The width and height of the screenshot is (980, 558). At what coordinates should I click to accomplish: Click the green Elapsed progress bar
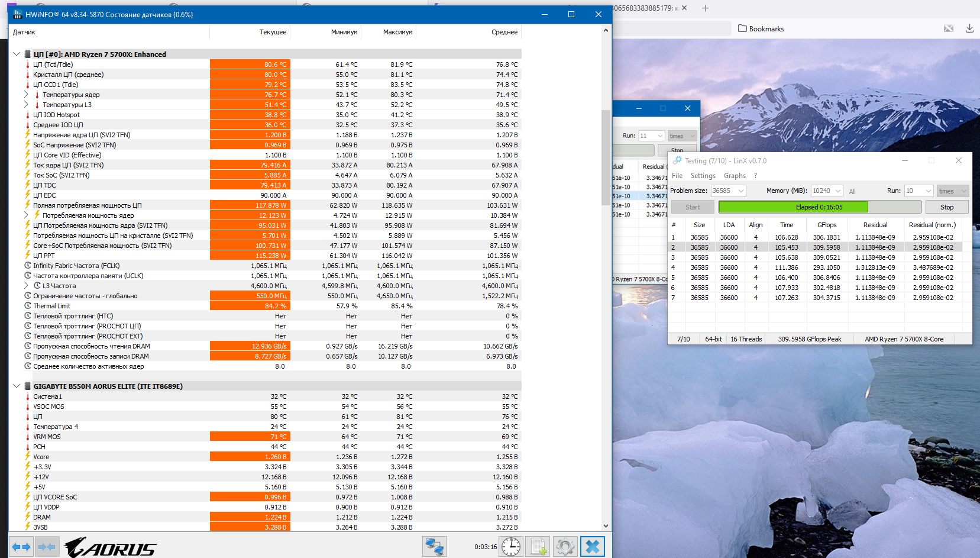819,207
